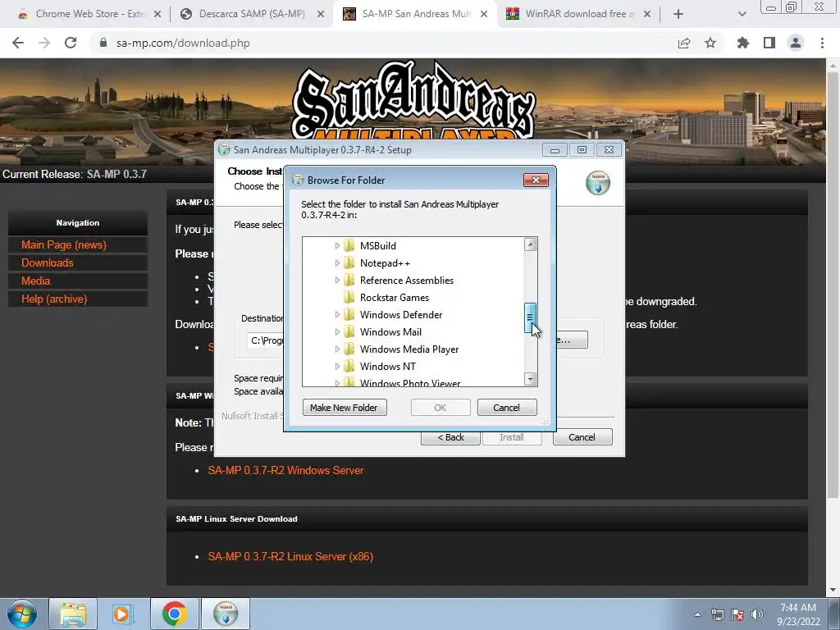The height and width of the screenshot is (630, 840).
Task: Click folder tree scrollbar up arrow
Action: click(531, 244)
